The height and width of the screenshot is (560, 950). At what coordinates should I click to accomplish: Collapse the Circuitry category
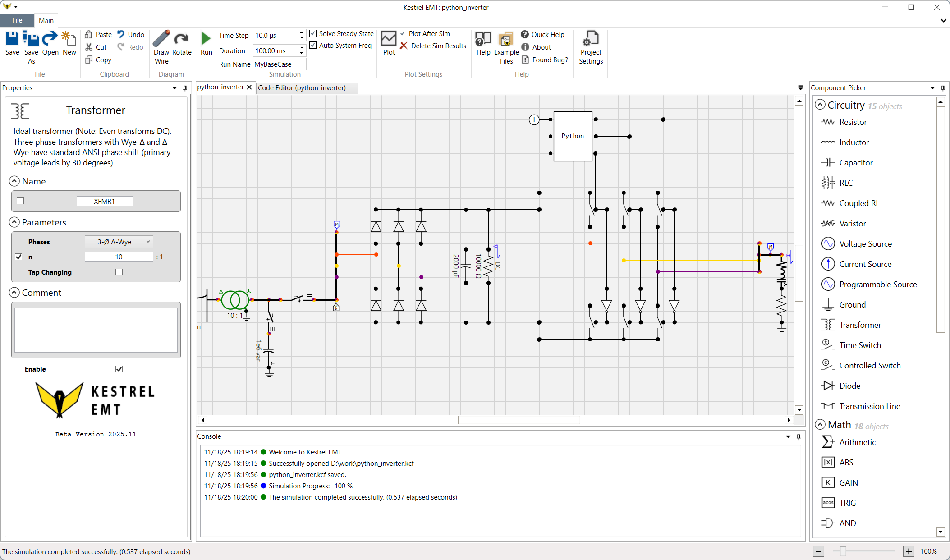pos(820,105)
